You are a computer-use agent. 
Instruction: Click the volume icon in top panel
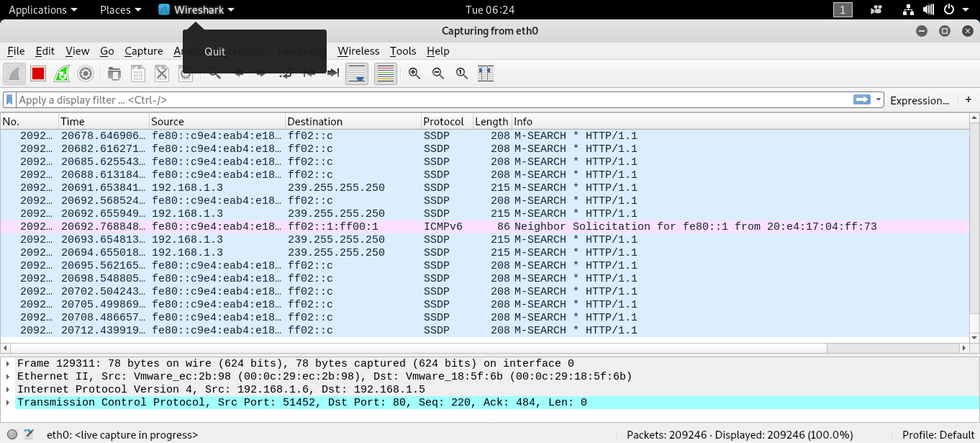click(x=928, y=9)
